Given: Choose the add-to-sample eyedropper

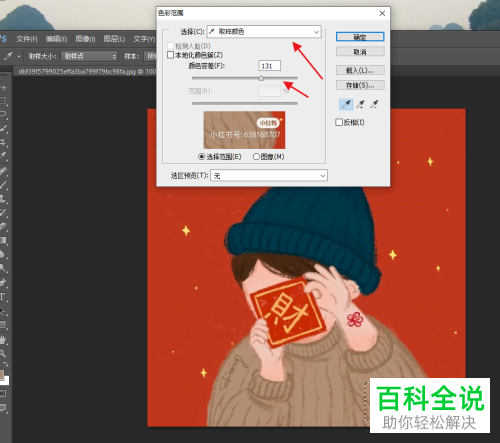Looking at the screenshot, I should tap(360, 104).
